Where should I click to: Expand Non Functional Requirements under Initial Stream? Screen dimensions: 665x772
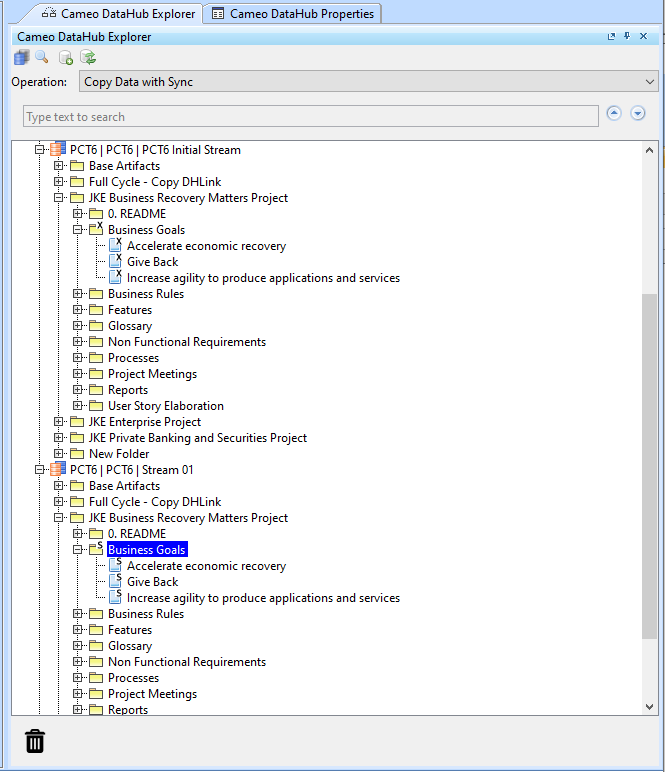[x=78, y=341]
